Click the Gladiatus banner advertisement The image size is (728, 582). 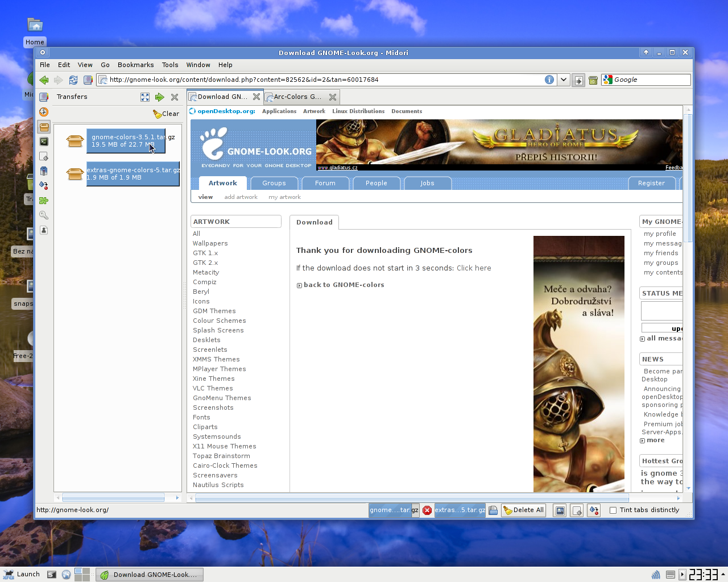(499, 145)
